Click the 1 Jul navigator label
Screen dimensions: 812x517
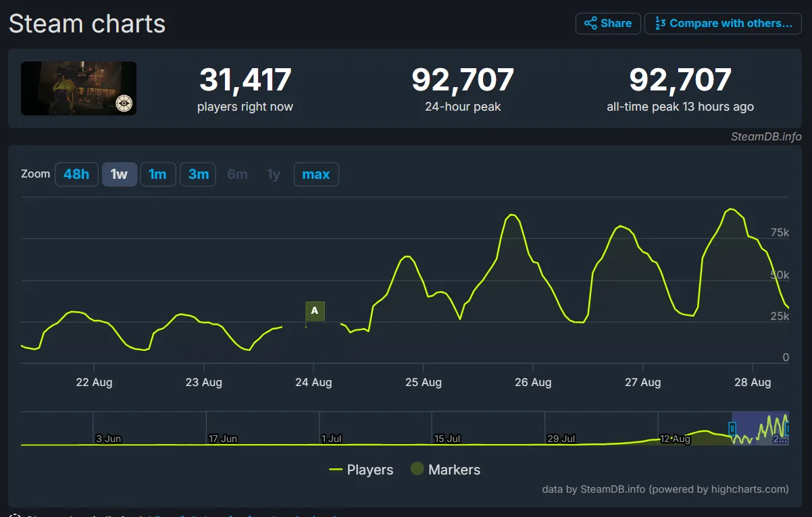point(332,439)
